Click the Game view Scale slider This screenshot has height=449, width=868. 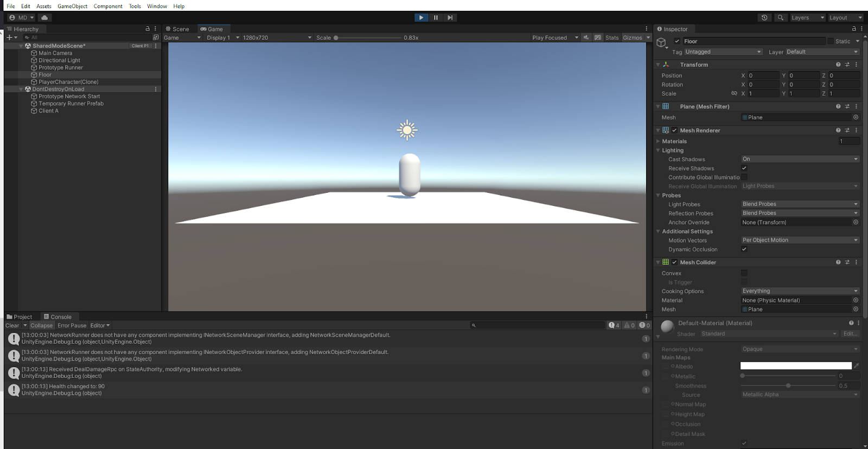[368, 37]
